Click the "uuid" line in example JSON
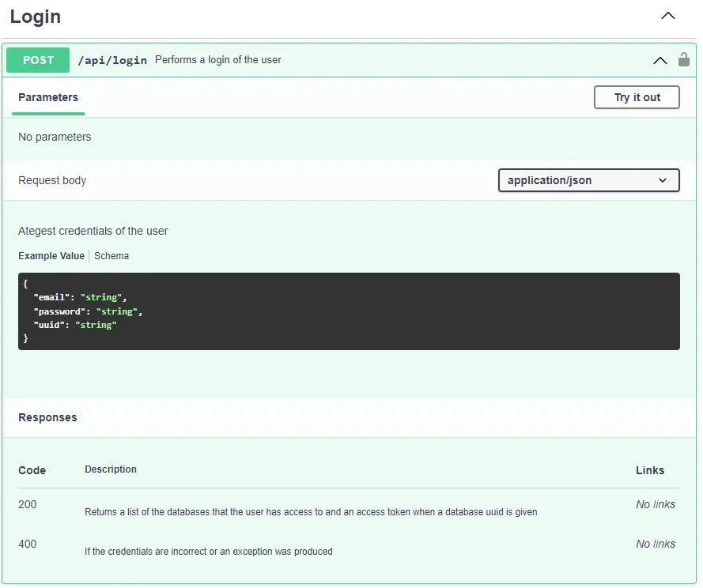703x588 pixels. click(x=74, y=325)
